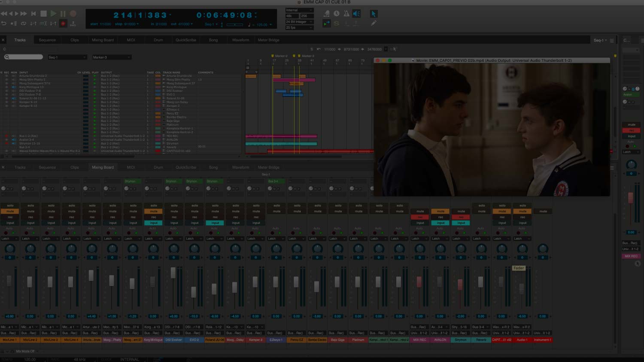Open the MIDI tab in upper panel
Image resolution: width=644 pixels, height=362 pixels.
click(131, 40)
